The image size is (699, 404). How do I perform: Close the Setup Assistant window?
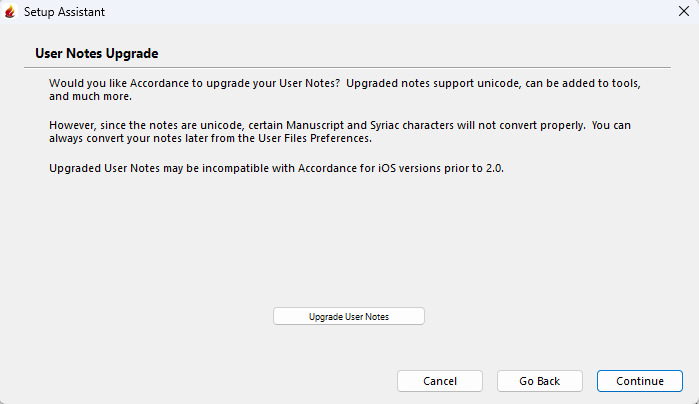tap(682, 13)
